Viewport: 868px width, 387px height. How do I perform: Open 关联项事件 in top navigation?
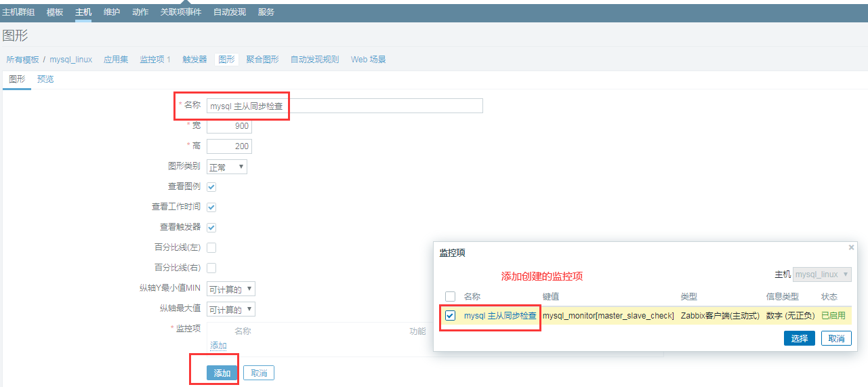point(181,12)
